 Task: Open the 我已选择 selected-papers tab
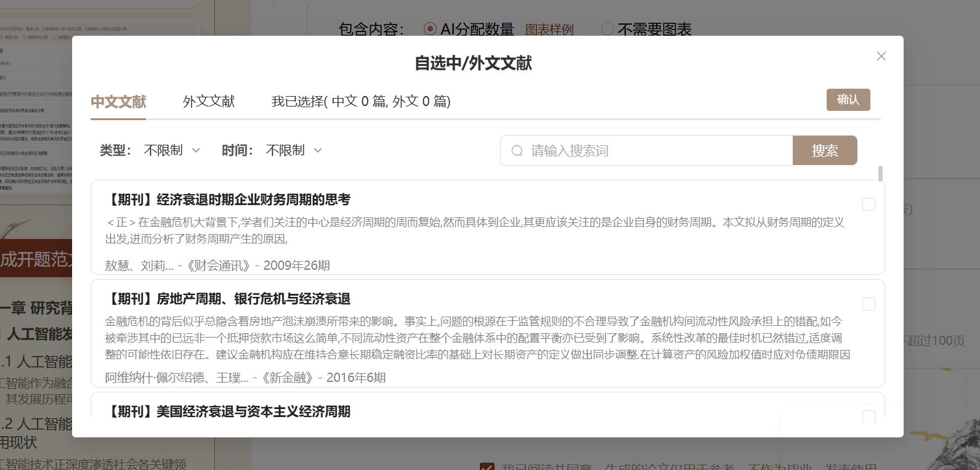coord(361,101)
